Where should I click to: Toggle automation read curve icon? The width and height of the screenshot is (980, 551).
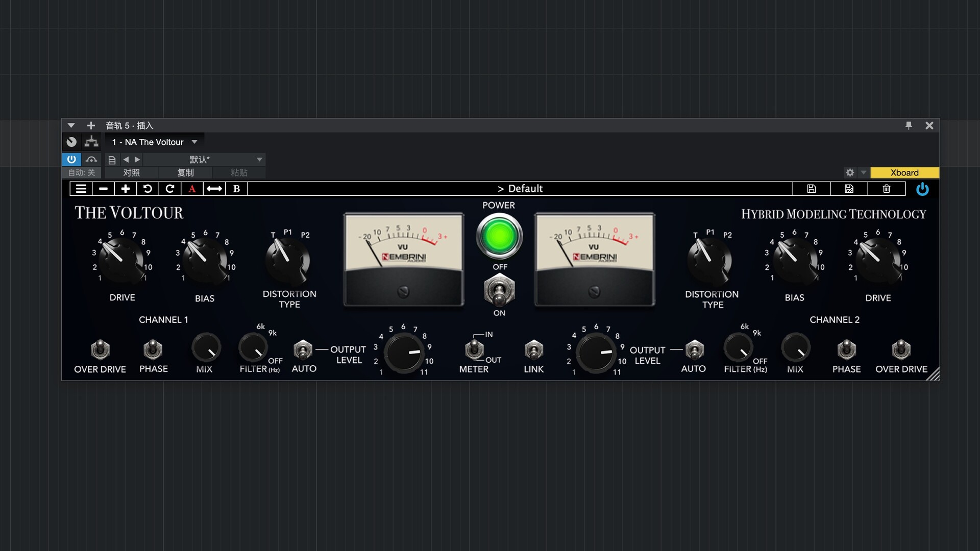[91, 159]
